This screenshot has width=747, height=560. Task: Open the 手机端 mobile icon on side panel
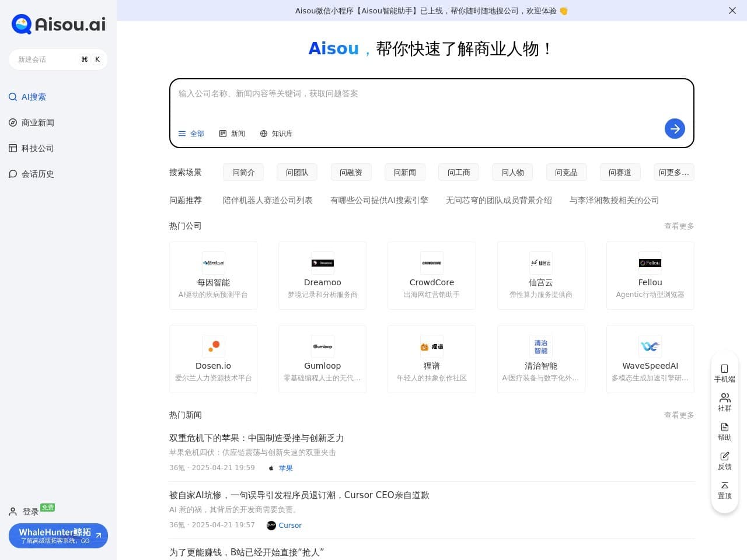724,373
